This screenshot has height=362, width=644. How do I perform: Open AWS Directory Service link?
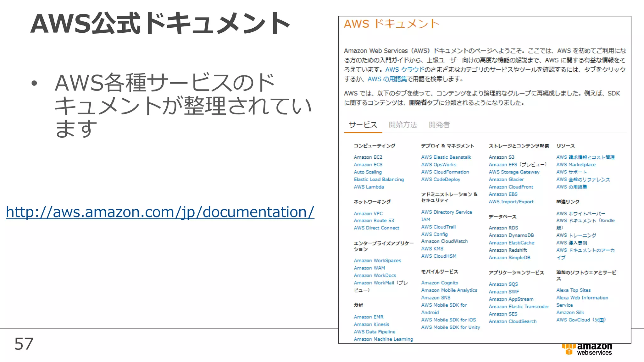click(447, 212)
